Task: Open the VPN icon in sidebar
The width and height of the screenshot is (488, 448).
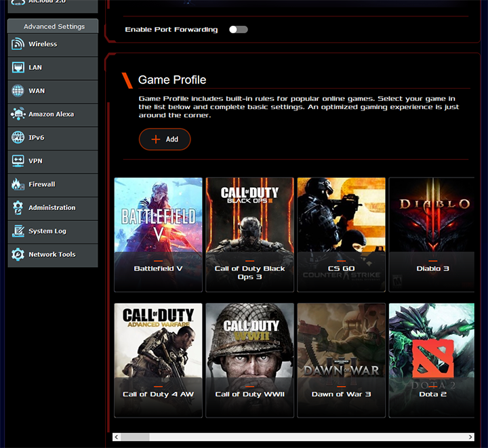Action: (x=18, y=161)
